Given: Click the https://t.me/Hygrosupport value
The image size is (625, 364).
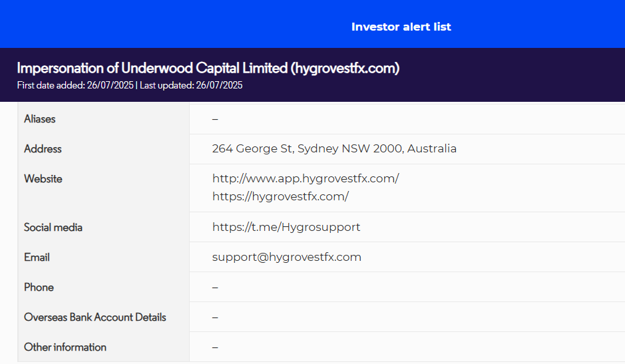Looking at the screenshot, I should coord(286,227).
